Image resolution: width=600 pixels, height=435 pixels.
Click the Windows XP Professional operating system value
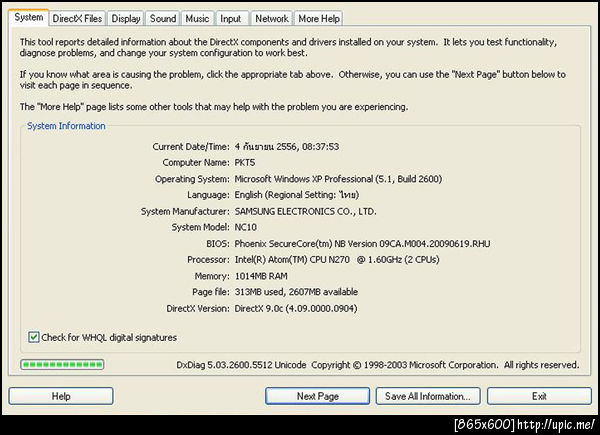tap(338, 179)
